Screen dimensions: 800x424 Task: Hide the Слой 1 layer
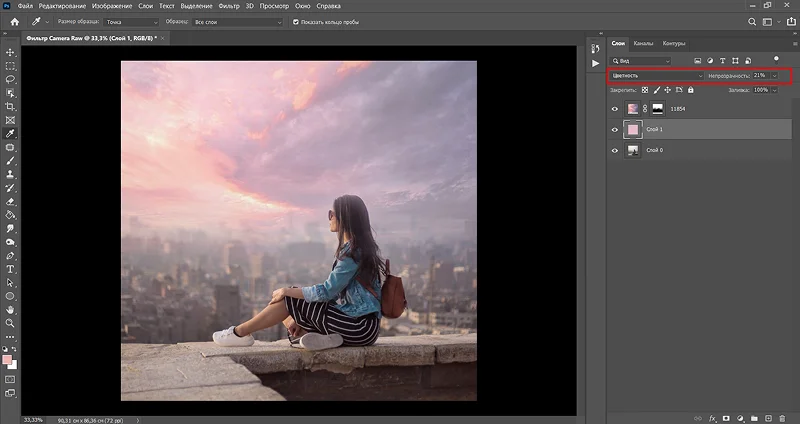(x=615, y=130)
